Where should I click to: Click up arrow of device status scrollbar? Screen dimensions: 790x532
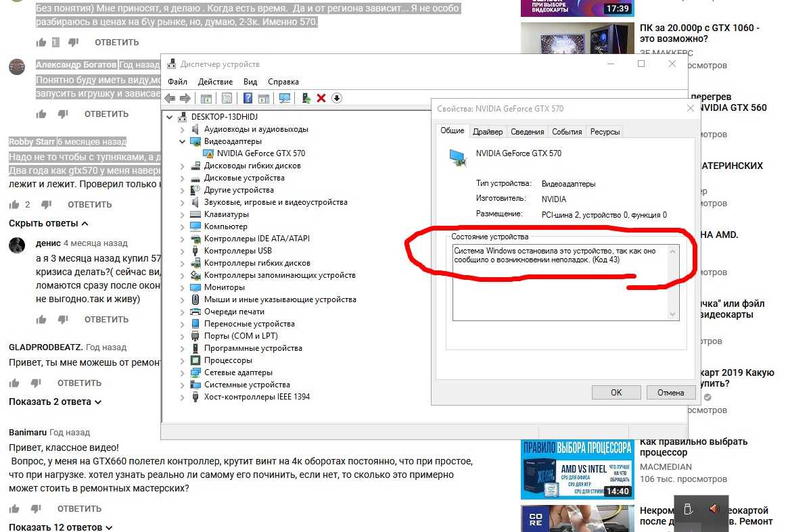[672, 251]
